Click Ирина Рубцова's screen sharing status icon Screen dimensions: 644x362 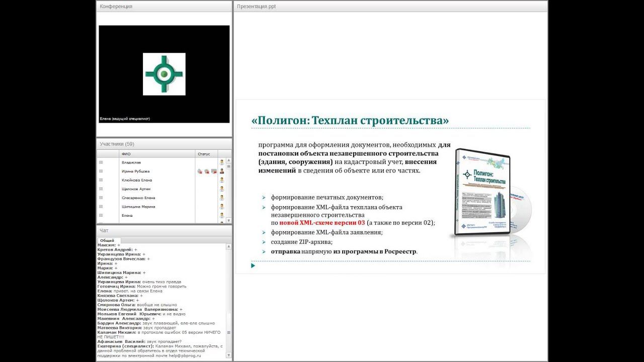click(214, 171)
